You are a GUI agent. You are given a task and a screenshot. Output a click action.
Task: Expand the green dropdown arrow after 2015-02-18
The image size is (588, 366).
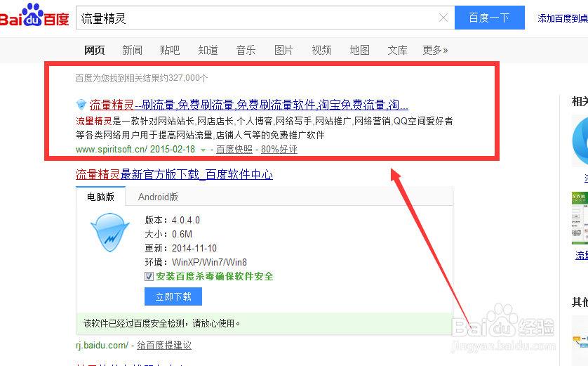(x=203, y=150)
